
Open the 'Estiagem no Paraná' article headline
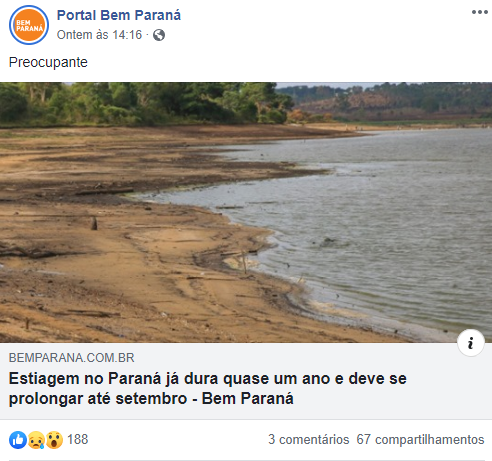208,388
